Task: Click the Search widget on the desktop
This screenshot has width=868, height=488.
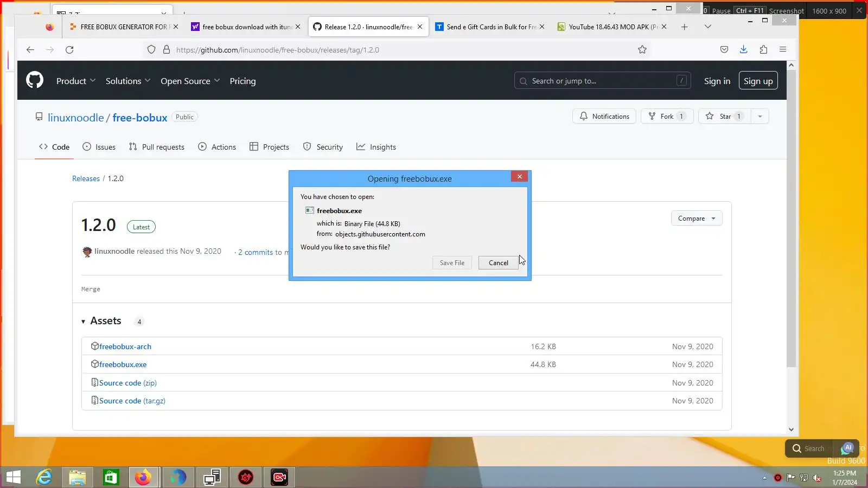Action: pyautogui.click(x=808, y=448)
